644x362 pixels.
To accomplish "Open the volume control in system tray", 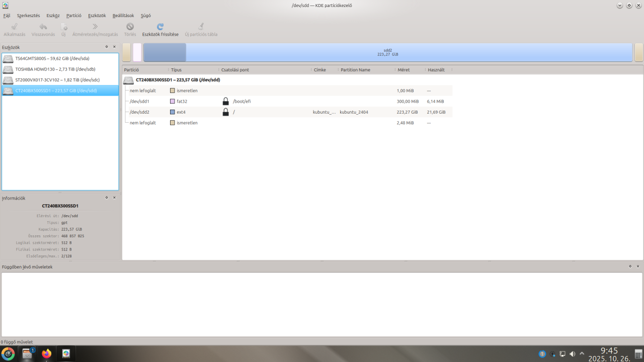I will pyautogui.click(x=572, y=354).
